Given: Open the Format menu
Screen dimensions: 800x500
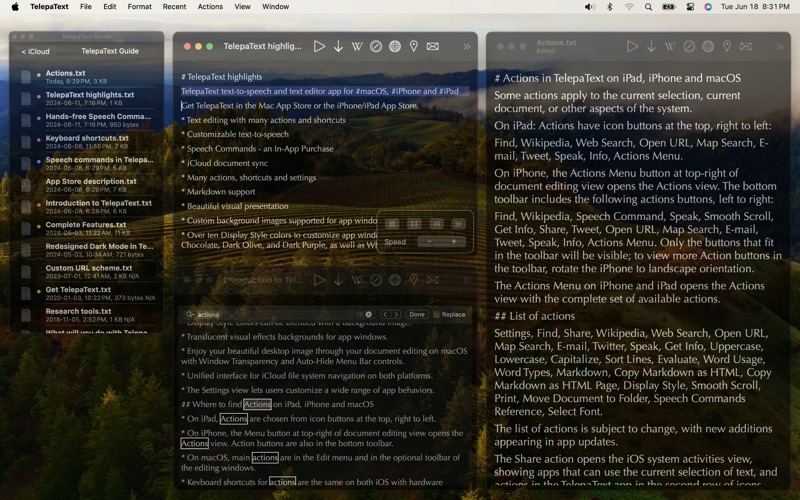Looking at the screenshot, I should click(139, 7).
